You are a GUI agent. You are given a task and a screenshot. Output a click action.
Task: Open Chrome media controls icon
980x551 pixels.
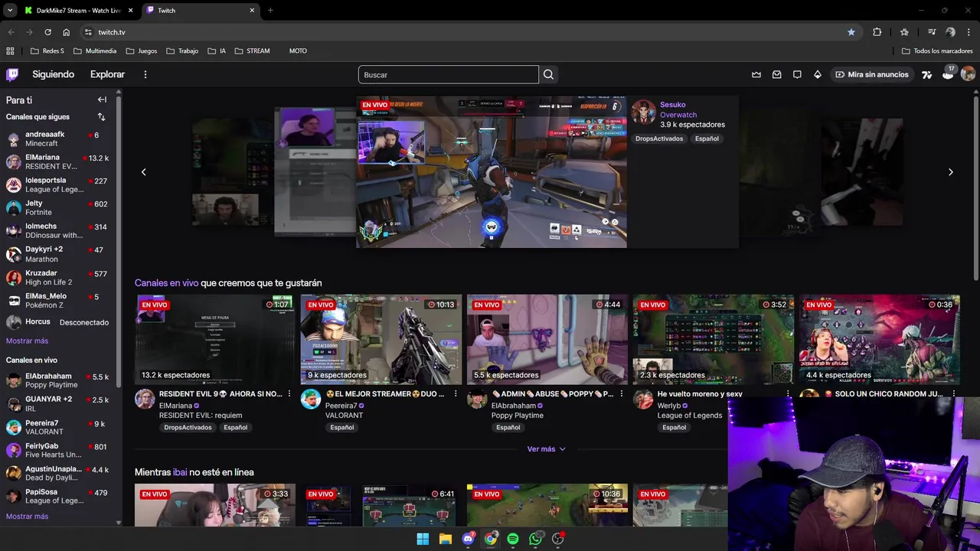tap(932, 32)
